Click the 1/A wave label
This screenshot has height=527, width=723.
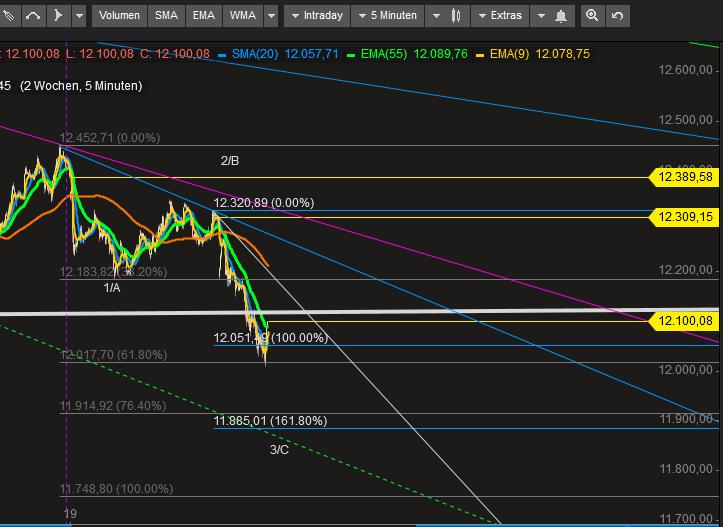(x=112, y=288)
